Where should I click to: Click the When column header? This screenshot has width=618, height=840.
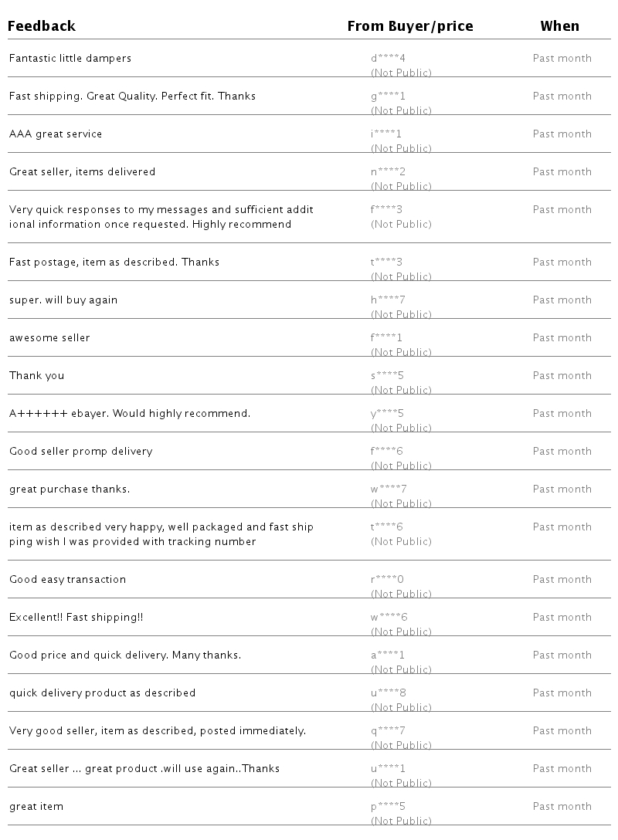pos(559,26)
